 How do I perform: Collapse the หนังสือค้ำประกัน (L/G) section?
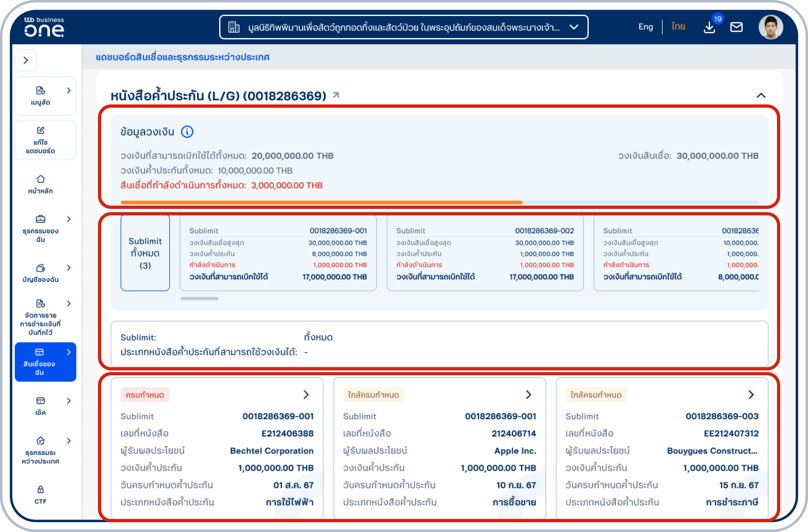pyautogui.click(x=761, y=95)
